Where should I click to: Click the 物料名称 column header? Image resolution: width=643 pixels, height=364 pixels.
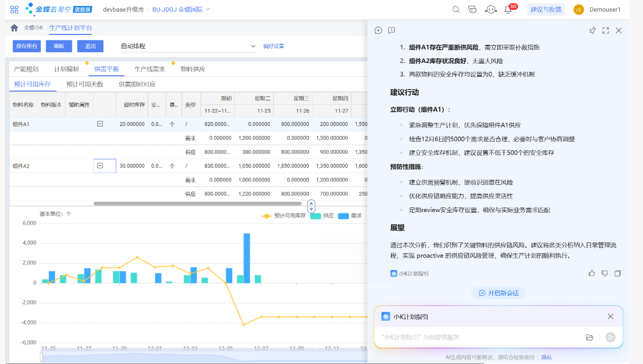[23, 105]
